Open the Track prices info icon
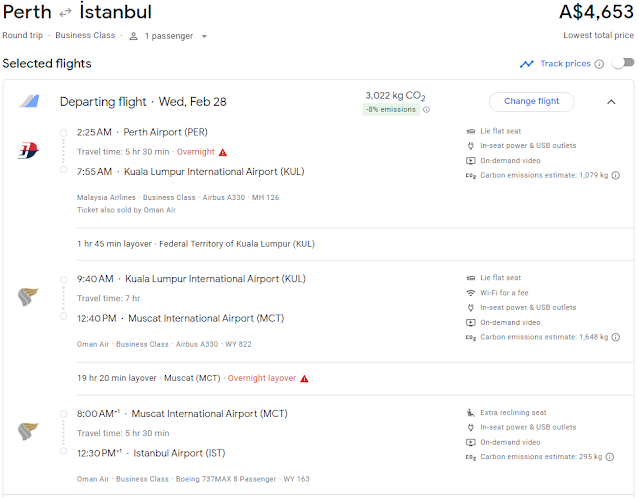The height and width of the screenshot is (498, 639). tap(599, 64)
